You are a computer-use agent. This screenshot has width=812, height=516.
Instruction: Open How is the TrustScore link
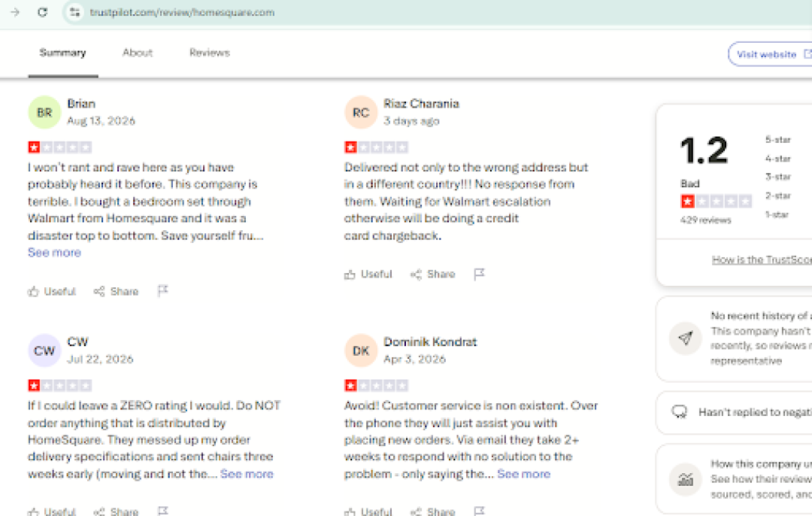pyautogui.click(x=762, y=260)
